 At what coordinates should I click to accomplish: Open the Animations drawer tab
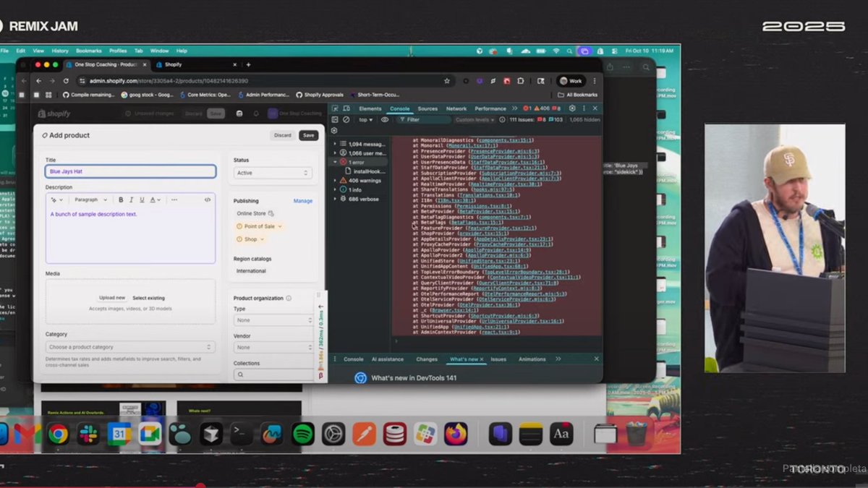532,359
